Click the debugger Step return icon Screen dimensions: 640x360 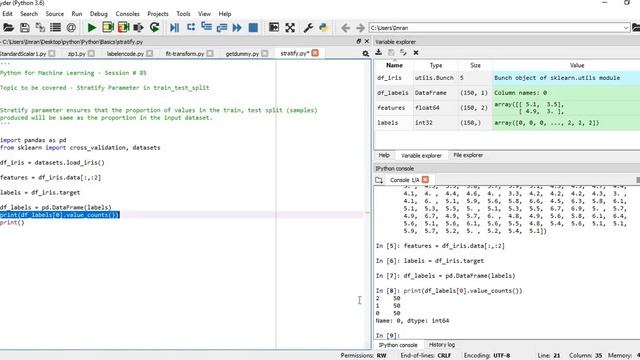[222, 28]
